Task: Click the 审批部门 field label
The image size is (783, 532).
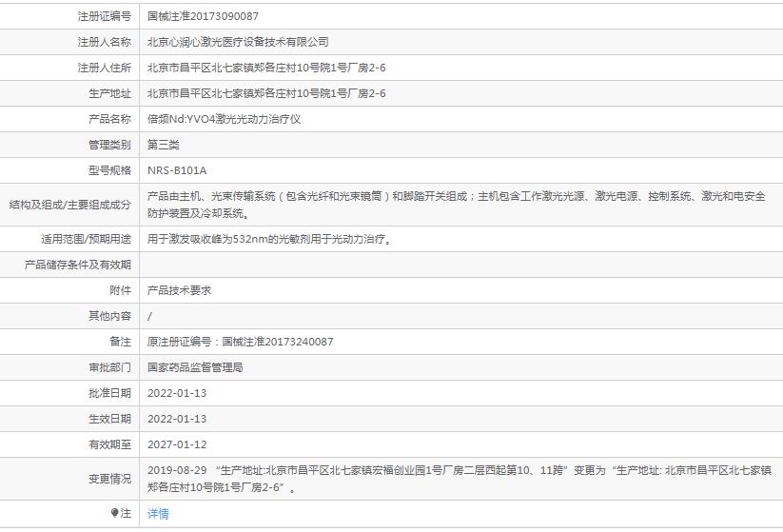Action: click(109, 367)
